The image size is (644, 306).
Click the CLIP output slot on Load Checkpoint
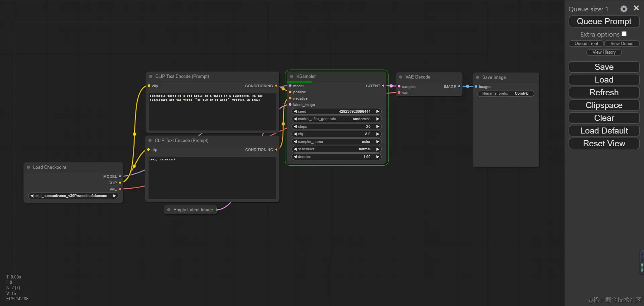click(120, 183)
